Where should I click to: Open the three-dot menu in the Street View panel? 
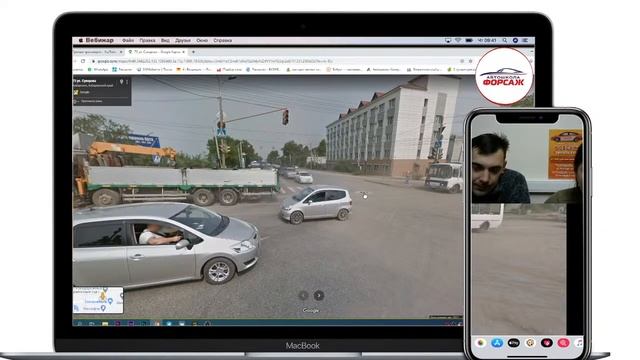(x=127, y=82)
